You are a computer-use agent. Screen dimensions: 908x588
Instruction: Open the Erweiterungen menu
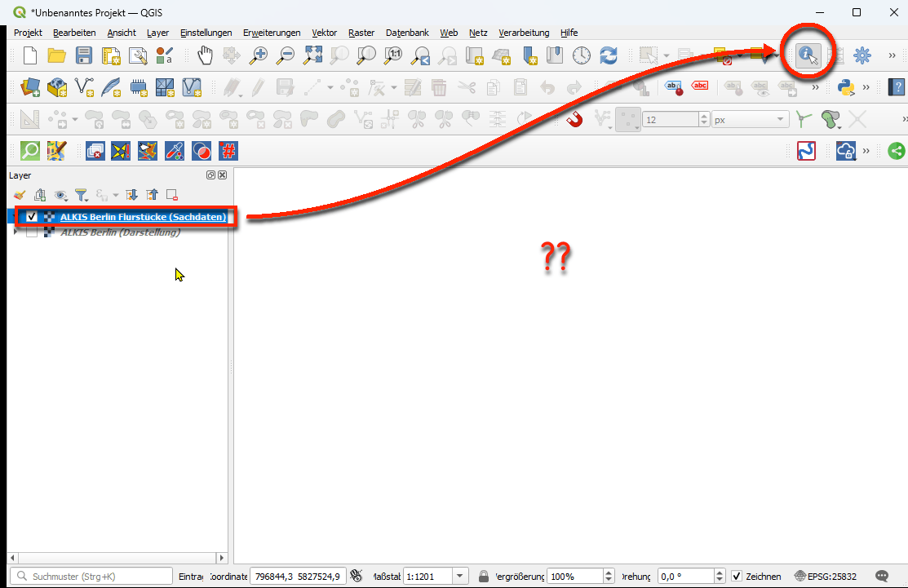[x=272, y=33]
